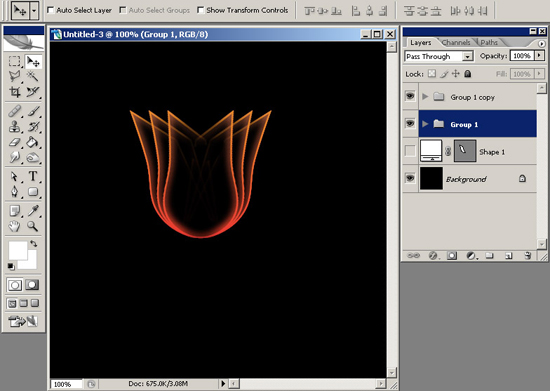Open the status bar info menu arrow
Screen dimensions: 550x391
(x=223, y=384)
